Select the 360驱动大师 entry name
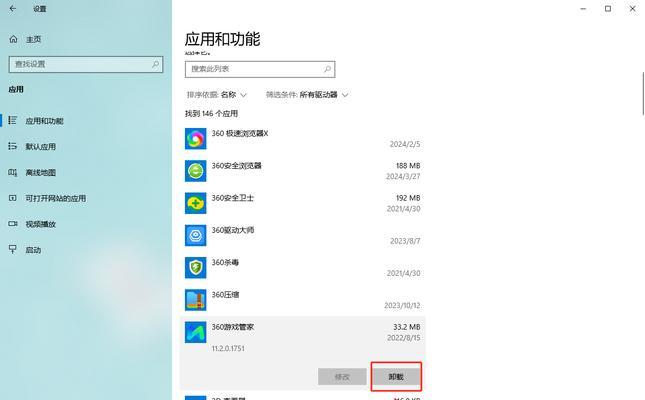Screen dimensions: 645x400 pyautogui.click(x=232, y=230)
